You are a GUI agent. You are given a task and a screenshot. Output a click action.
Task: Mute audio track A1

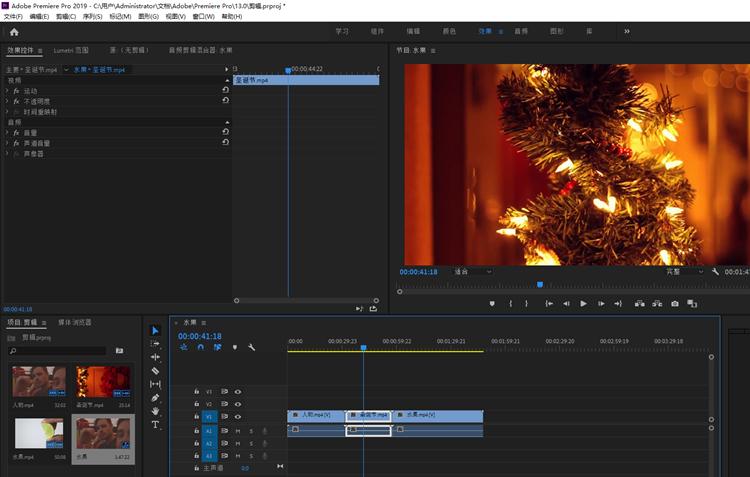(238, 430)
